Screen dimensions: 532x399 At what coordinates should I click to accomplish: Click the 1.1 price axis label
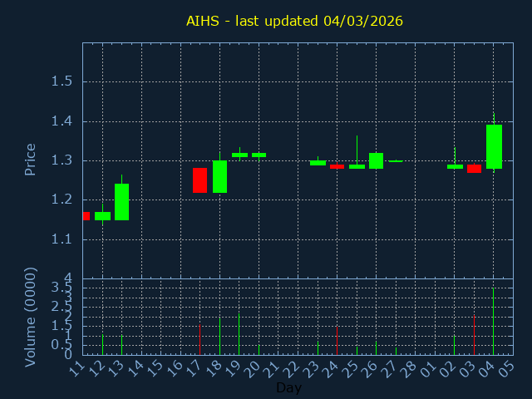click(62, 239)
